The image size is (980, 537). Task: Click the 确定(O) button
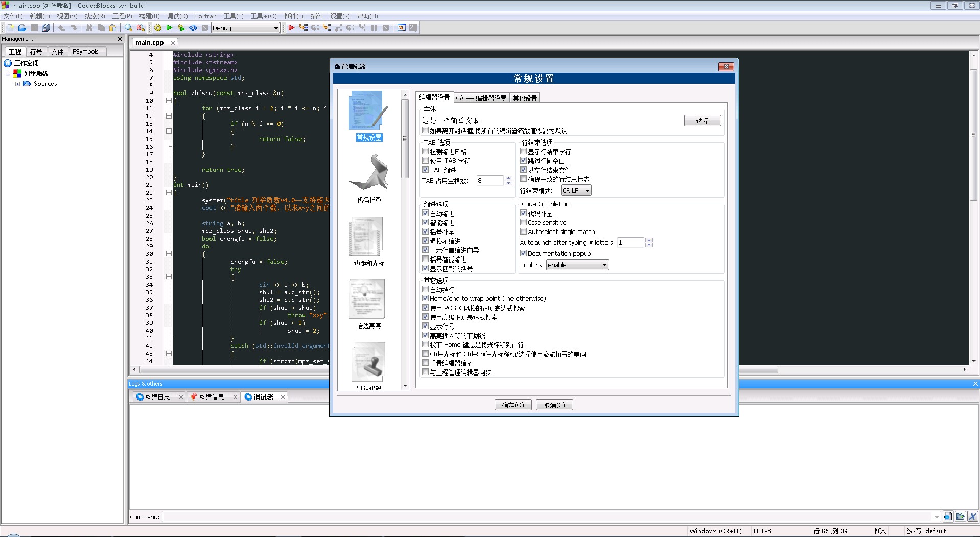[513, 405]
